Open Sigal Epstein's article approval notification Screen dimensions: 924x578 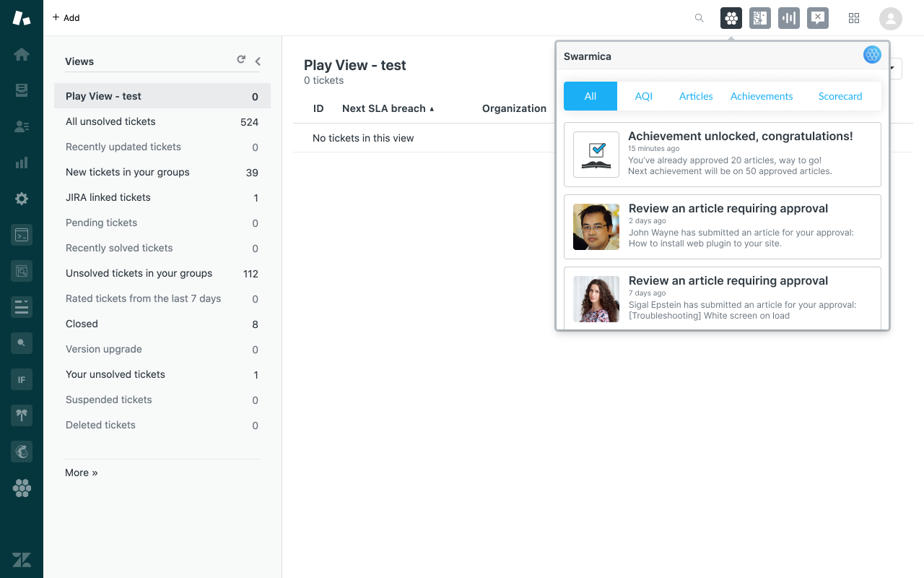pyautogui.click(x=723, y=298)
